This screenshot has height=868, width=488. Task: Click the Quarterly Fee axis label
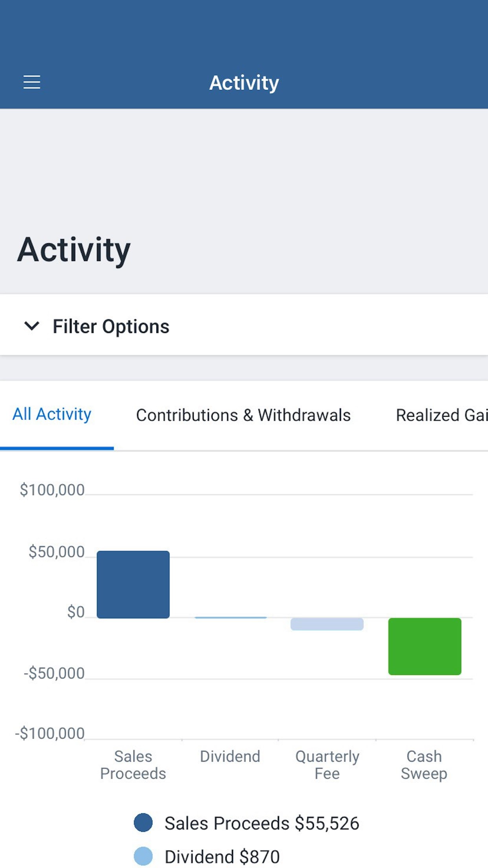[327, 765]
